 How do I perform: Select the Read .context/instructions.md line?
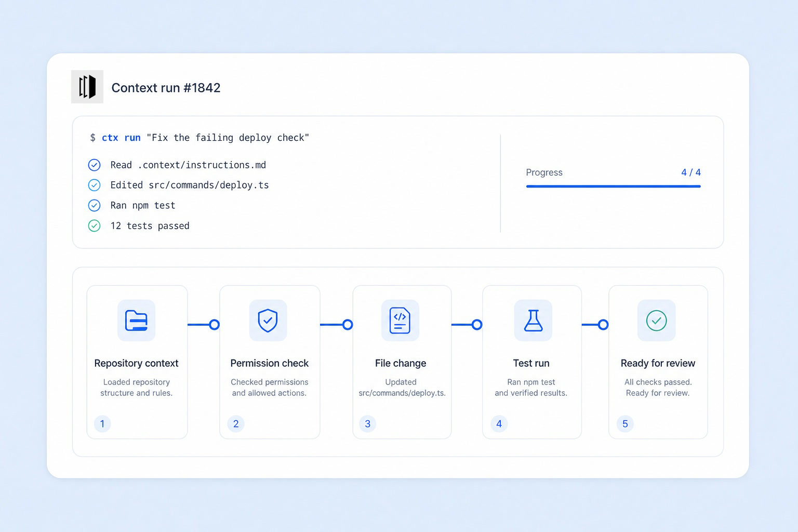click(x=188, y=165)
